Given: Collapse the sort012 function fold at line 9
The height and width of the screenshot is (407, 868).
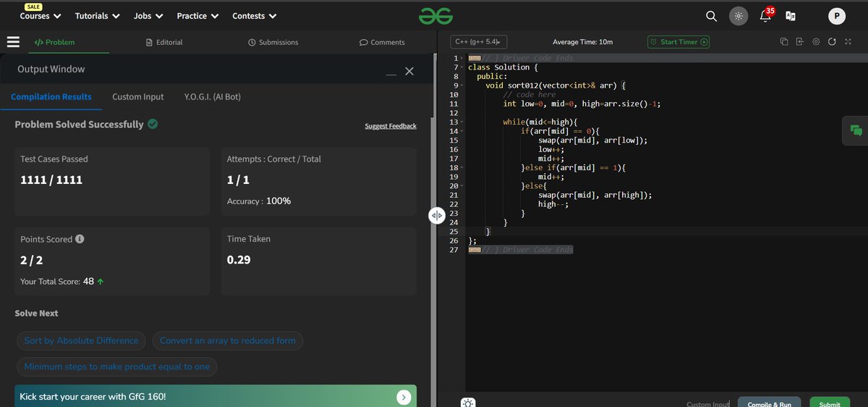Looking at the screenshot, I should [x=462, y=85].
